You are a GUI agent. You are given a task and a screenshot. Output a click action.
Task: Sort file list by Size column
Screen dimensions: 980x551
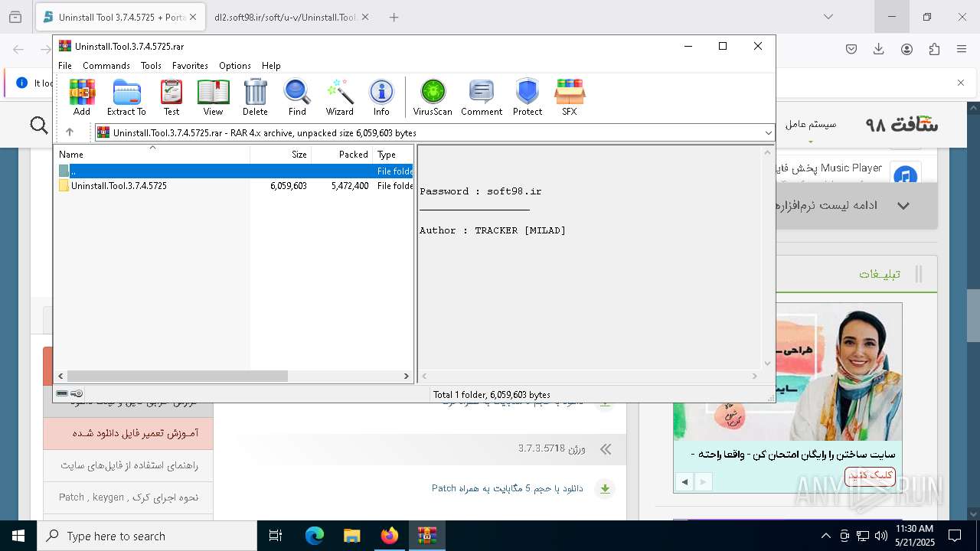[280, 154]
